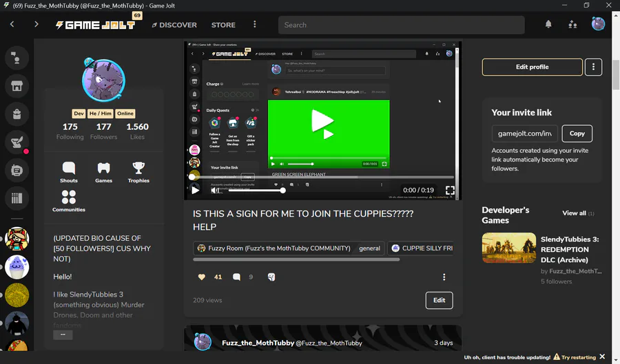
Task: Click the Online status badge
Action: 125,114
